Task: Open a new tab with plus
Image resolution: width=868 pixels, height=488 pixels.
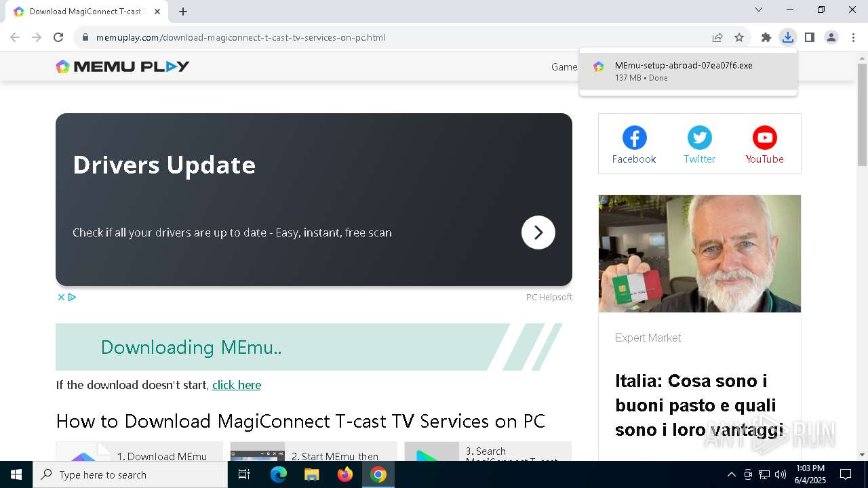Action: pos(183,11)
